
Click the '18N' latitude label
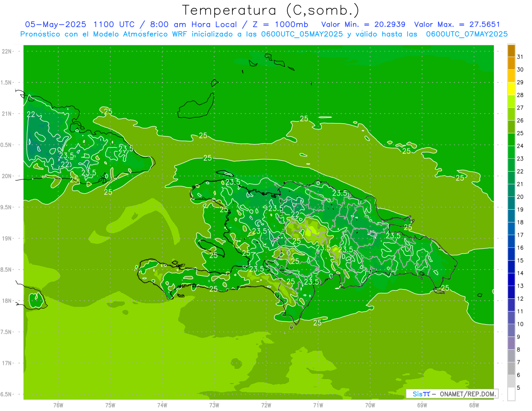(7, 301)
